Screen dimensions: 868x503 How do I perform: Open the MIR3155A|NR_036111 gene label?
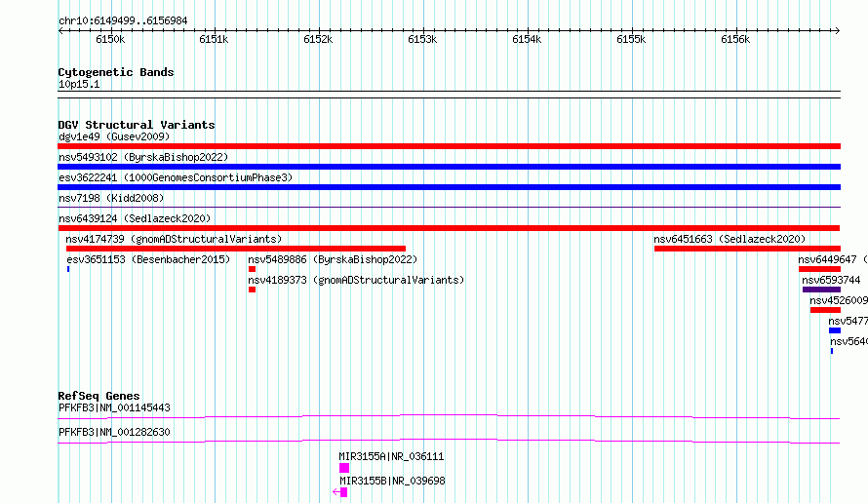[391, 456]
